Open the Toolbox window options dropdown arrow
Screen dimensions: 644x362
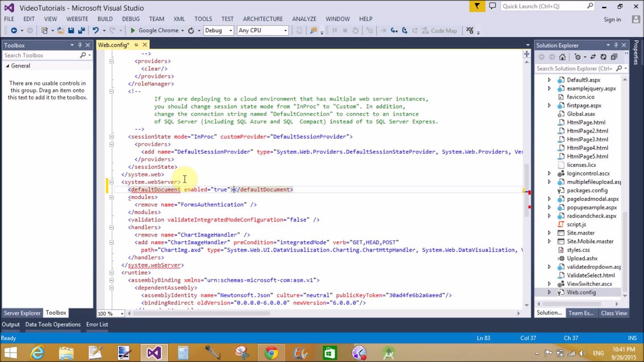(72, 45)
